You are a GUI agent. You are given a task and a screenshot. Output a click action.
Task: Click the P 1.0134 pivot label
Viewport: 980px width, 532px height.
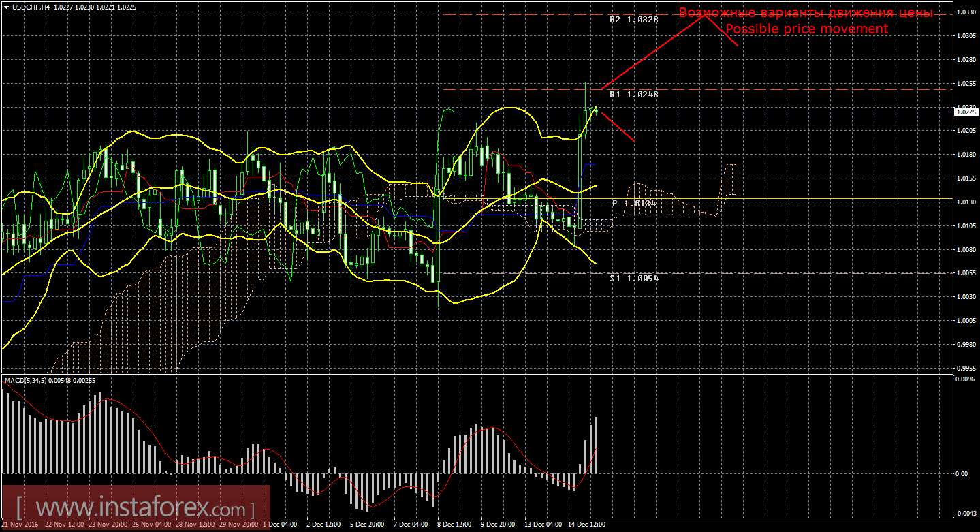(x=633, y=204)
